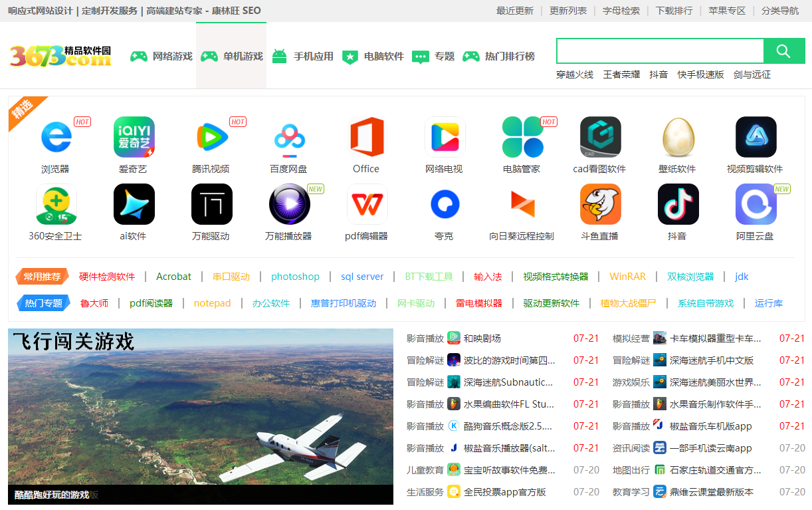
Task: Open the 浏览器 browser icon
Action: (x=56, y=137)
